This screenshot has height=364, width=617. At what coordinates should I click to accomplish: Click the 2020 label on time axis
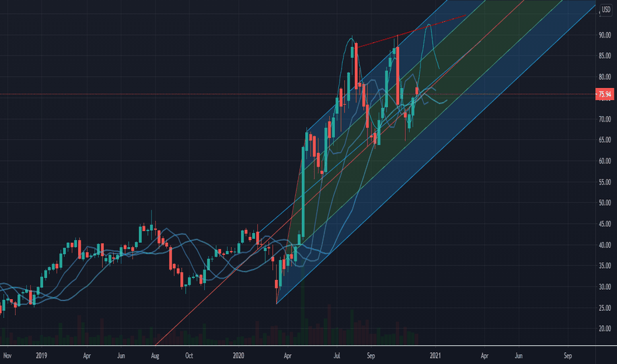click(x=238, y=356)
